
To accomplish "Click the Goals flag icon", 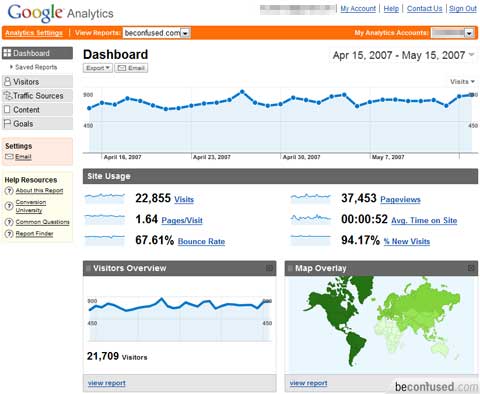I will [7, 124].
